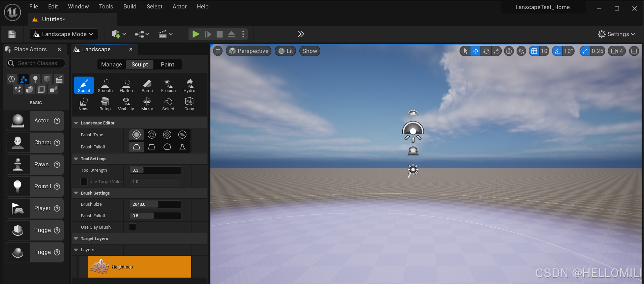The height and width of the screenshot is (284, 644).
Task: Select the Smooth landscape tool
Action: [x=105, y=85]
